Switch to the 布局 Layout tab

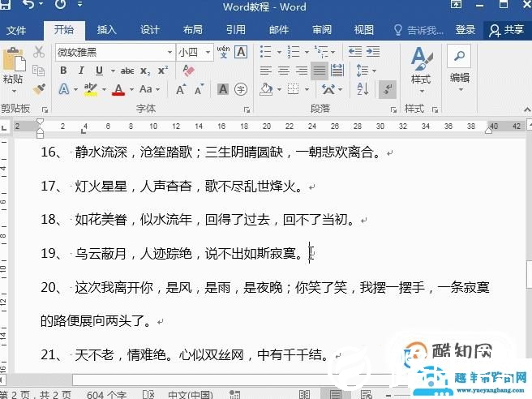click(193, 30)
